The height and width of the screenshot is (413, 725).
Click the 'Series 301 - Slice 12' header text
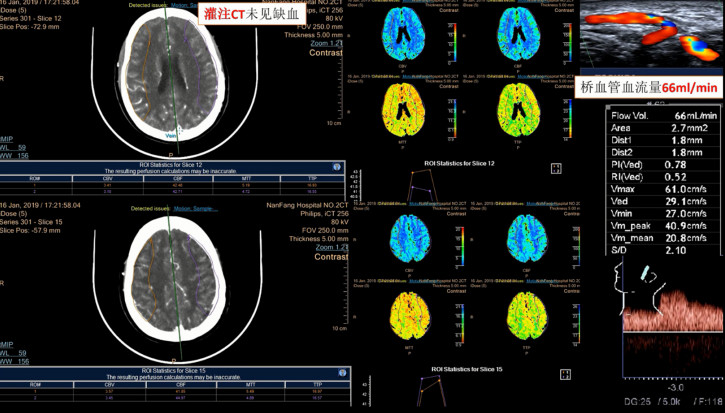pos(31,18)
